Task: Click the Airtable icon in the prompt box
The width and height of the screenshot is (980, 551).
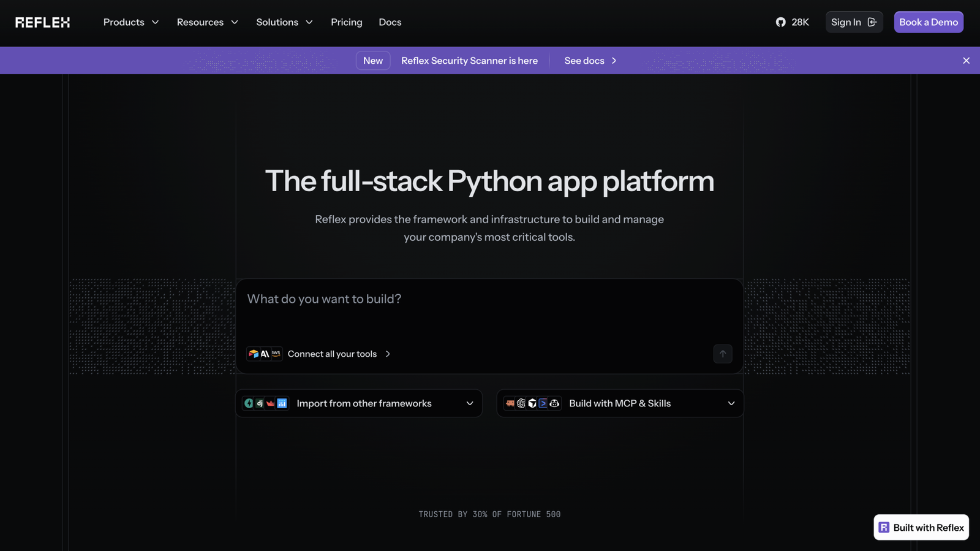Action: pyautogui.click(x=254, y=354)
